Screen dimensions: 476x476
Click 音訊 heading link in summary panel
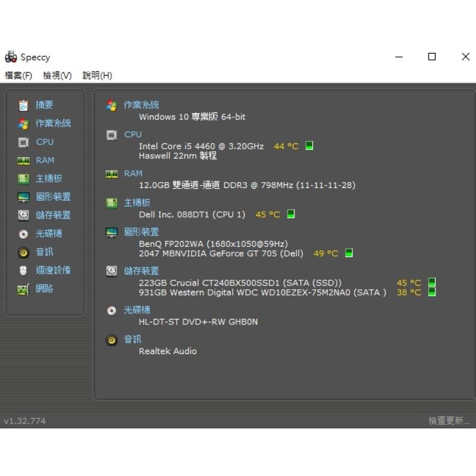click(x=132, y=339)
